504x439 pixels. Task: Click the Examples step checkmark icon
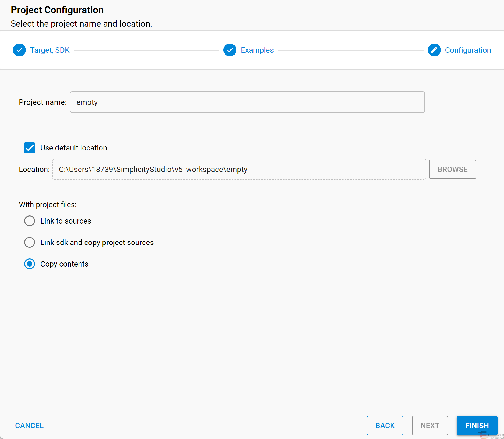tap(230, 50)
